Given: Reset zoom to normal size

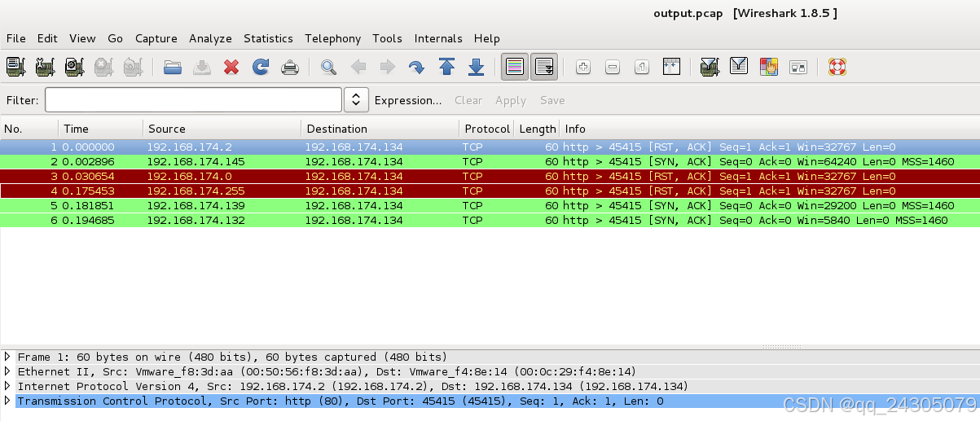Looking at the screenshot, I should coord(642,67).
